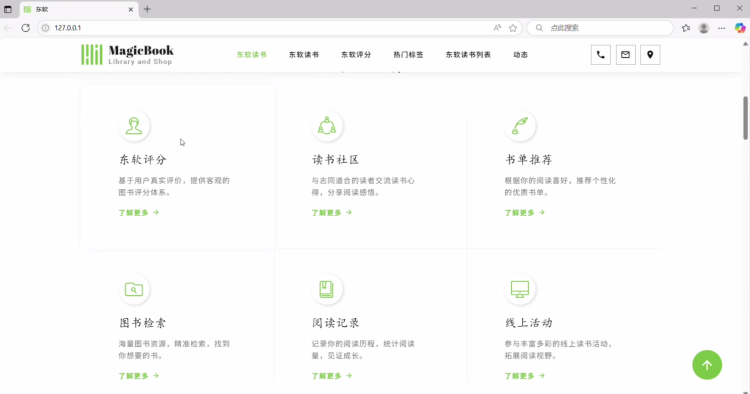The image size is (750, 394).
Task: Click the 读书社区 card heading
Action: 335,160
